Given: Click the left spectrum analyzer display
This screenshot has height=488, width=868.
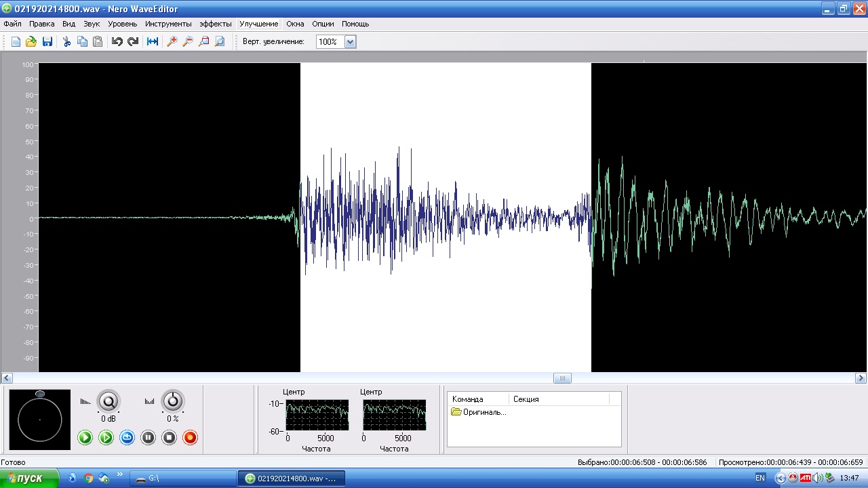Looking at the screenshot, I should pyautogui.click(x=317, y=415).
